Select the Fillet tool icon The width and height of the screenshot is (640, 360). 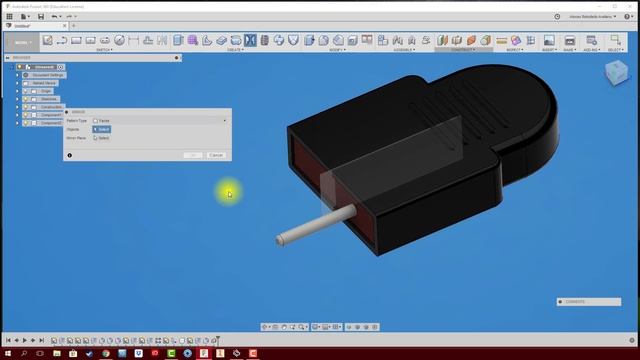click(324, 40)
